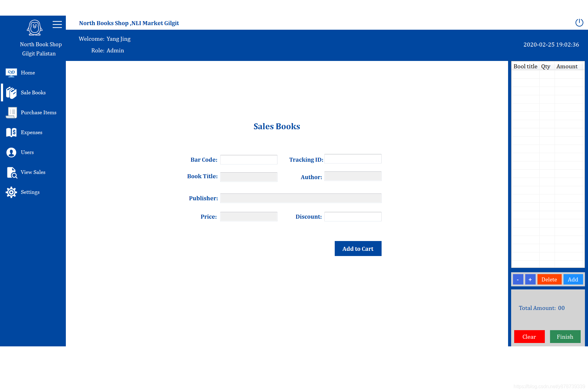Click the penguin logo icon

click(35, 28)
